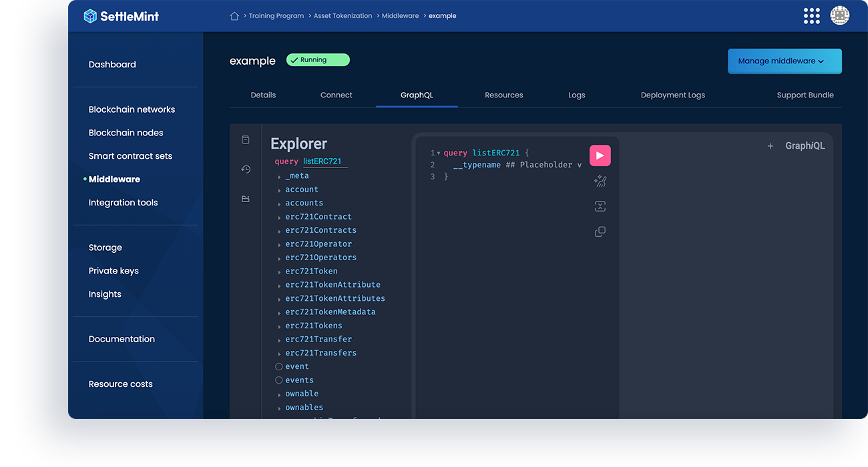Open the Deployment Logs tab
The height and width of the screenshot is (467, 868).
672,95
